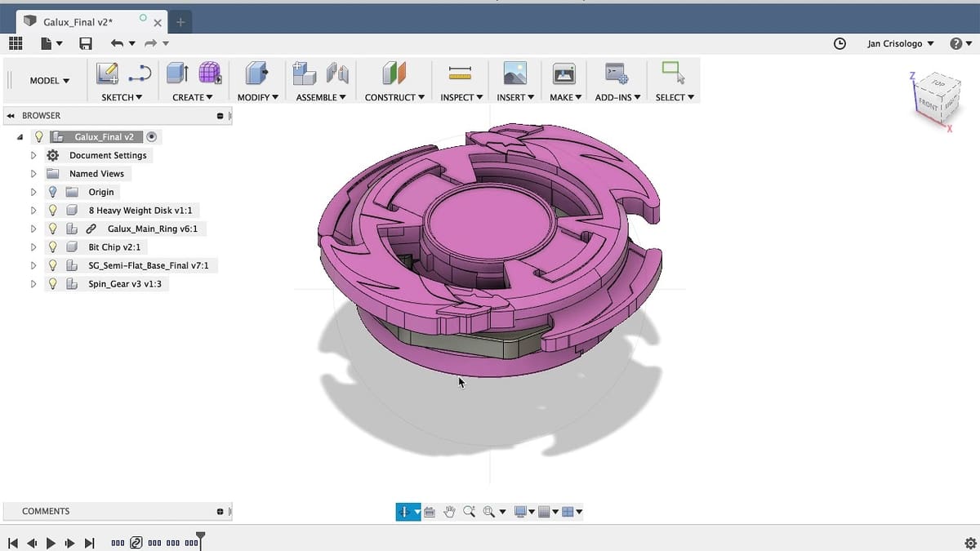Click the timeline history marker
Viewport: 980px width, 551px height.
coord(200,539)
